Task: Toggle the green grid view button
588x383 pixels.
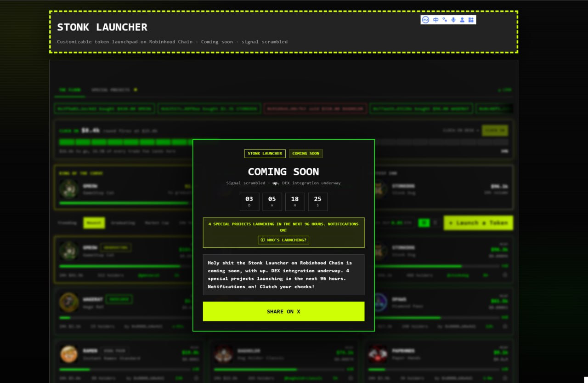Action: pos(424,223)
